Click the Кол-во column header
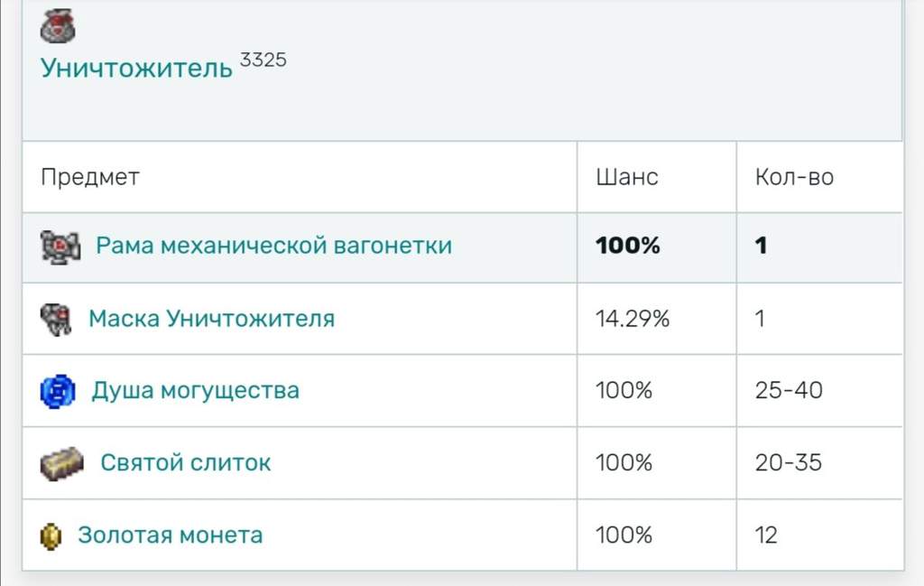This screenshot has width=924, height=586. 794,177
